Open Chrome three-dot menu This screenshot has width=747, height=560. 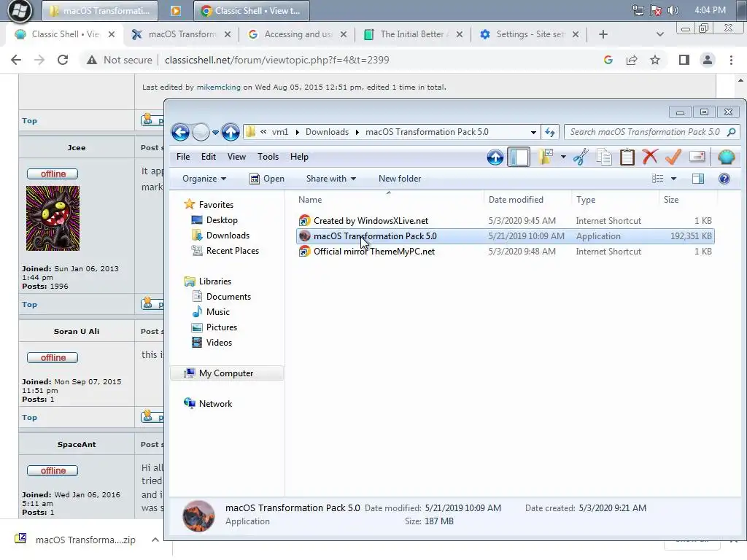click(x=731, y=60)
